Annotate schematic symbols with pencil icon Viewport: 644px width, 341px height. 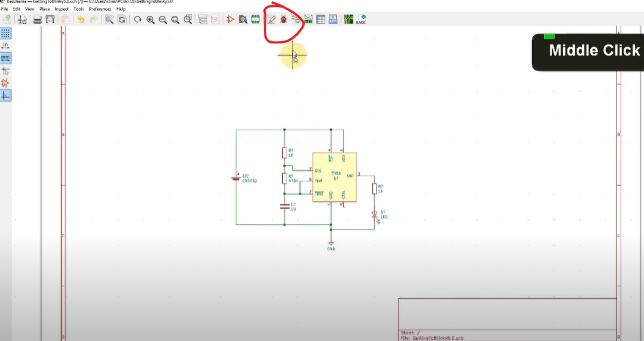click(271, 20)
